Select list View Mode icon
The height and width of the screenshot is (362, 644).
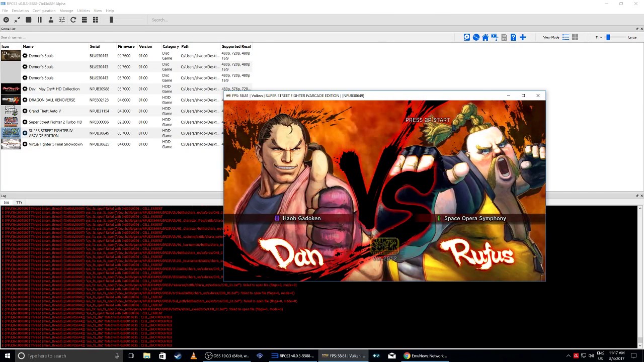click(x=566, y=37)
